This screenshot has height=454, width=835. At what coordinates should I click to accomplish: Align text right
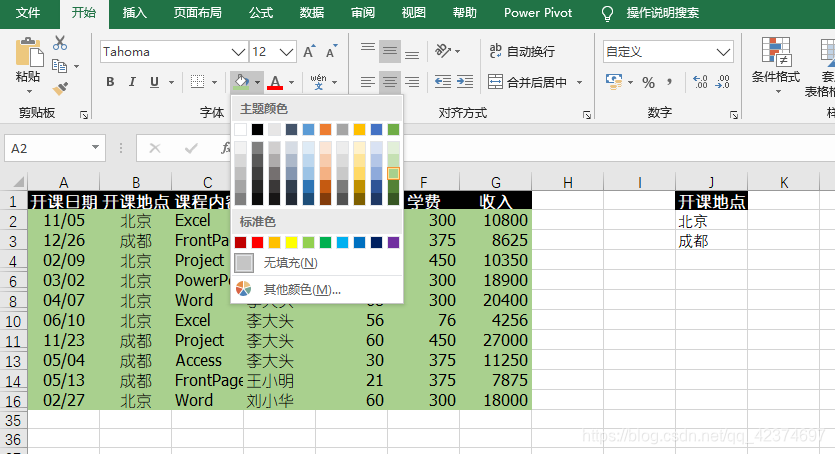pos(412,82)
